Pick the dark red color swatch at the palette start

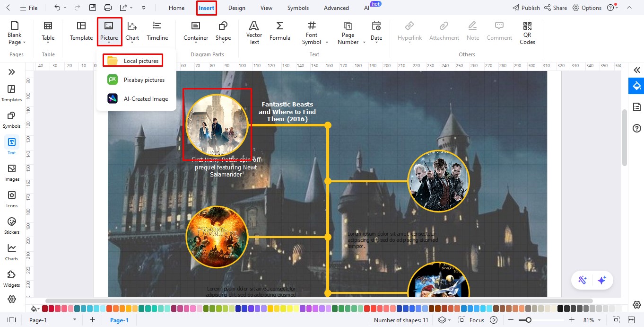[x=45, y=309]
